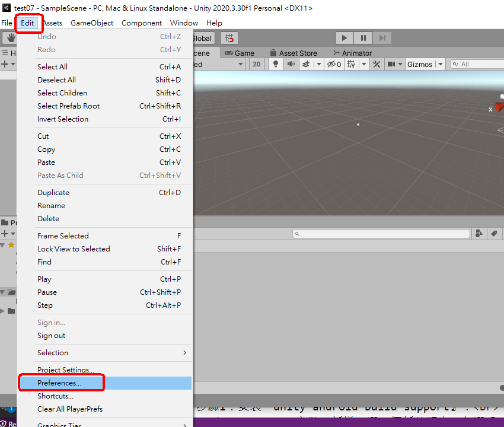Viewport: 504px width, 427px height.
Task: Open the scene effects dropdown arrow
Action: [318, 64]
